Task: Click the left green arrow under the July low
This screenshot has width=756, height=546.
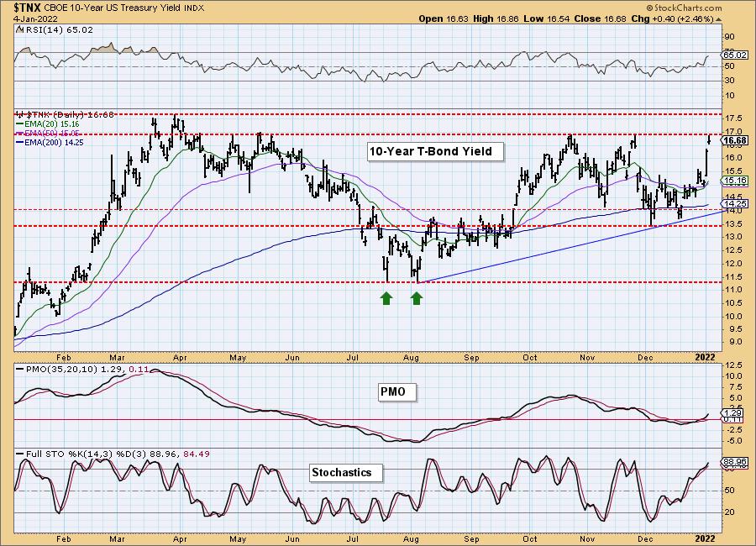Action: point(386,298)
